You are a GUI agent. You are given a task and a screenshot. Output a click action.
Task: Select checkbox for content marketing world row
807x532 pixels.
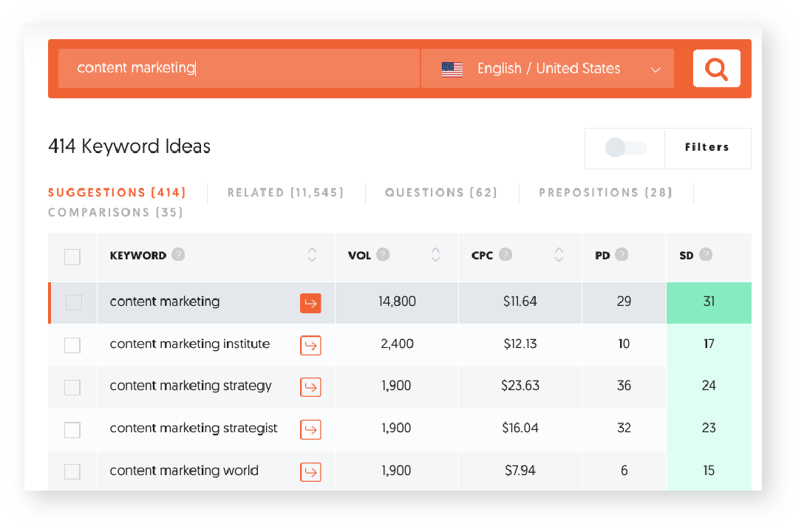72,471
